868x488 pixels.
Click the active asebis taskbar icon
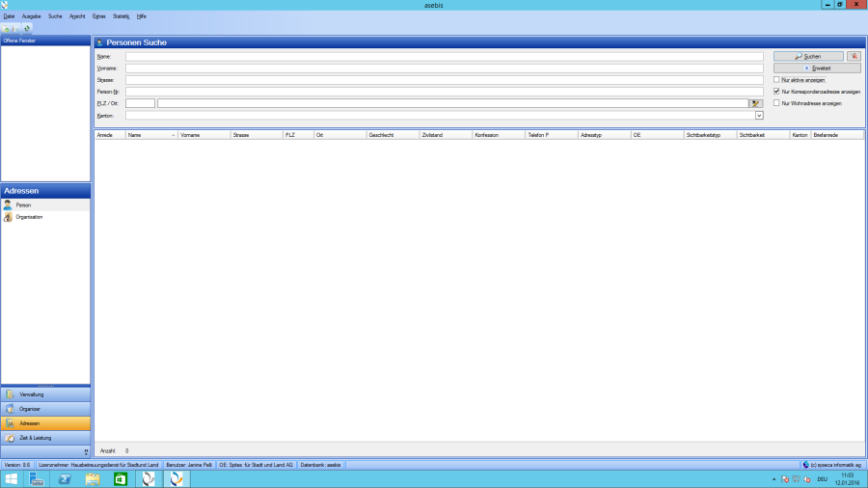[176, 478]
